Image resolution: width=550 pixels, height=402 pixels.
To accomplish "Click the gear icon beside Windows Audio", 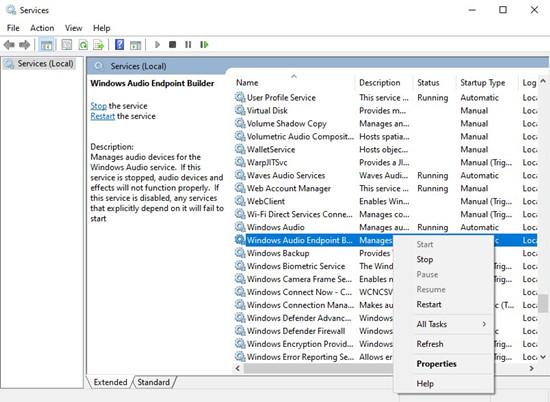I will 240,227.
